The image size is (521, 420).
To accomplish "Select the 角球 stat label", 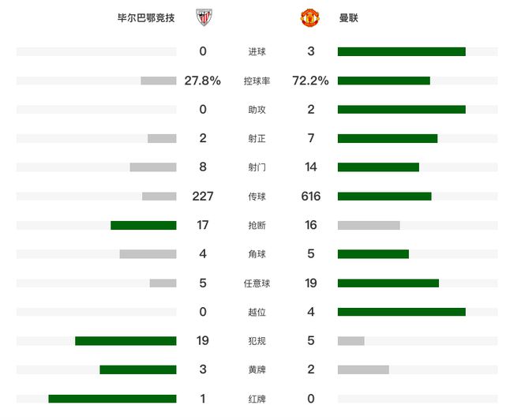I will 257,254.
